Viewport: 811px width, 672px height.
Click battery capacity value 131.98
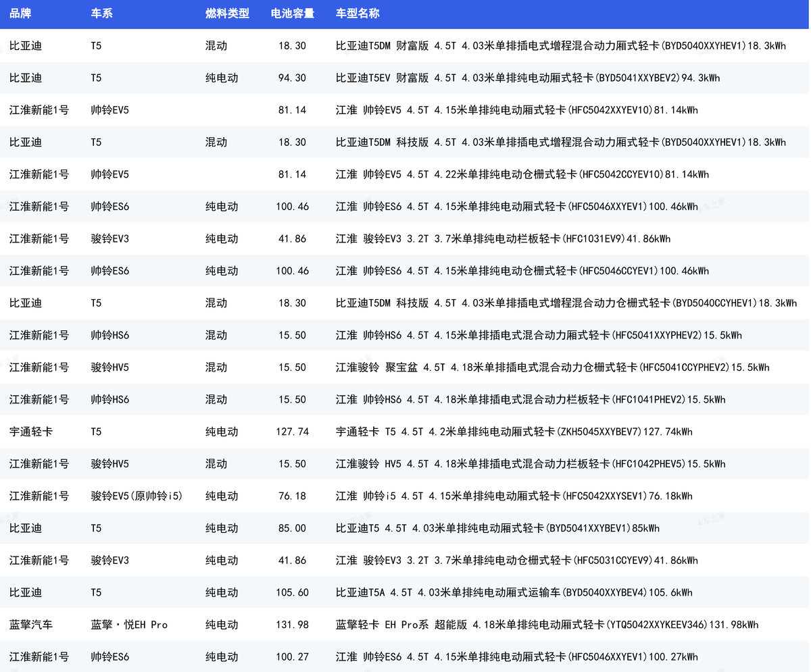click(x=293, y=625)
